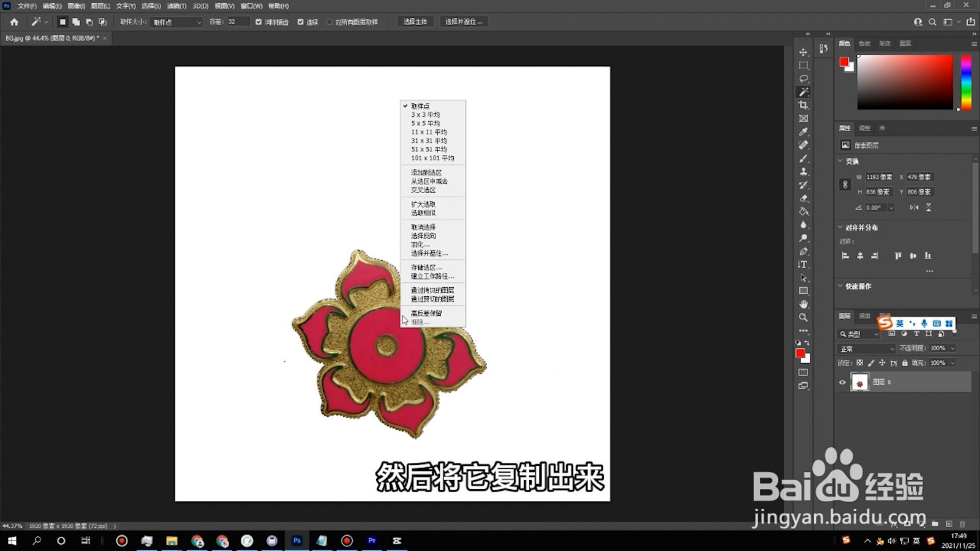
Task: Select the Dodge tool
Action: pyautogui.click(x=804, y=238)
